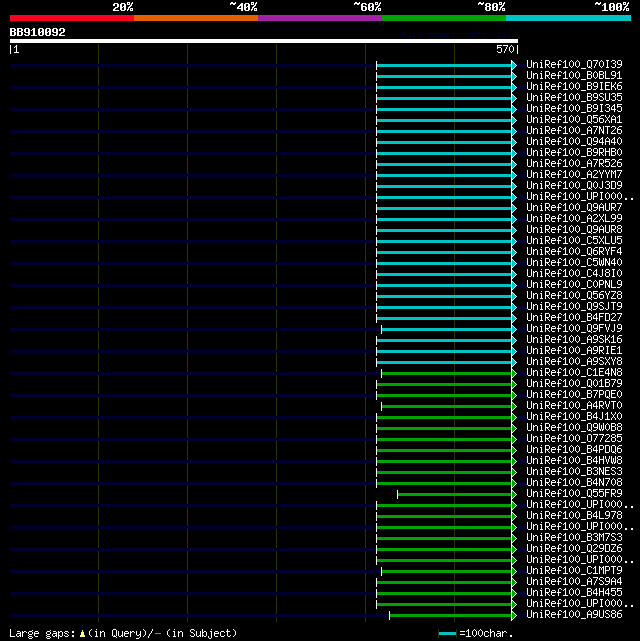Click hit label UniRef100_Q9AUR7

(x=574, y=207)
